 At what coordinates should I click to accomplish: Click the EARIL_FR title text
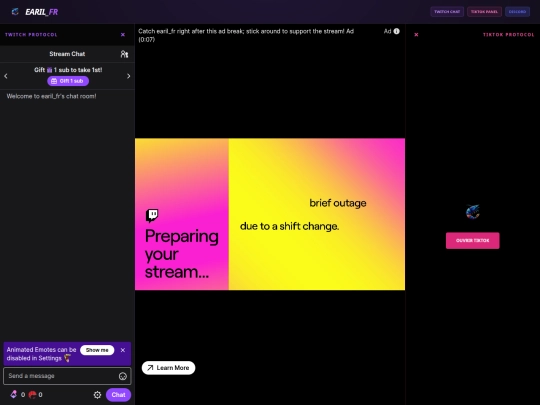tap(42, 12)
